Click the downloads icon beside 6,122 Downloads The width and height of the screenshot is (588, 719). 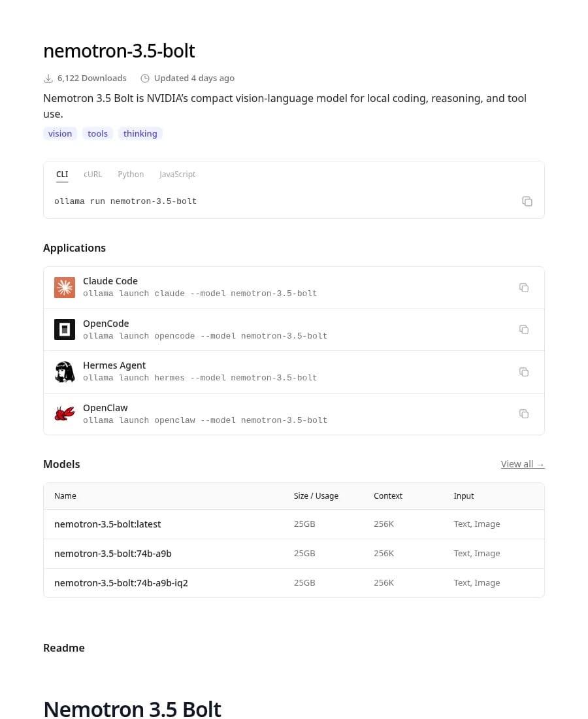click(48, 78)
